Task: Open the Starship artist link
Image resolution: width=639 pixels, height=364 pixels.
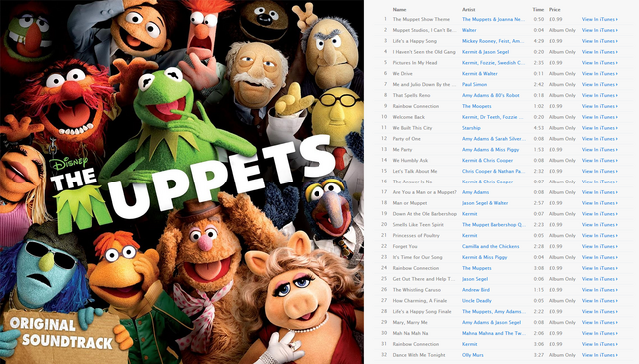Action: 471,128
